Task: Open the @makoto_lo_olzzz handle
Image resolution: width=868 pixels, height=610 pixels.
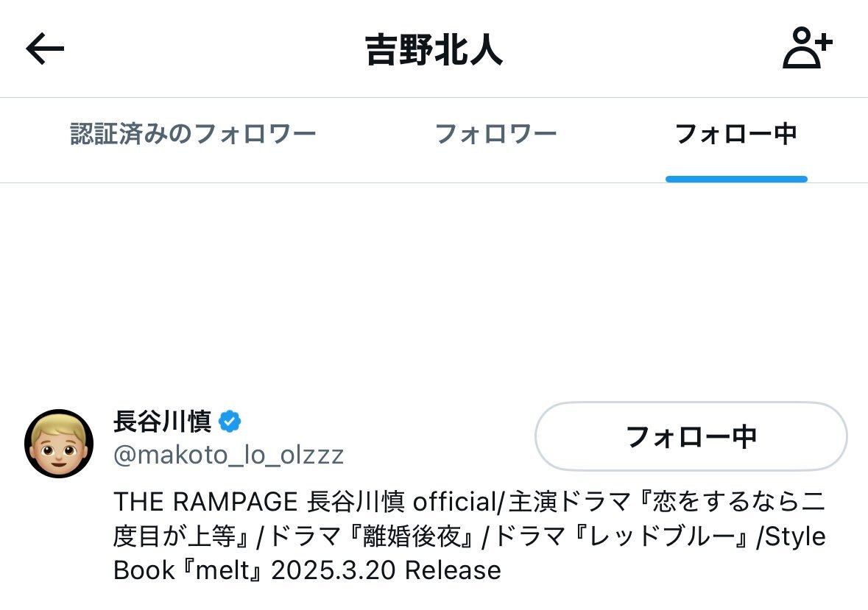Action: (x=229, y=455)
